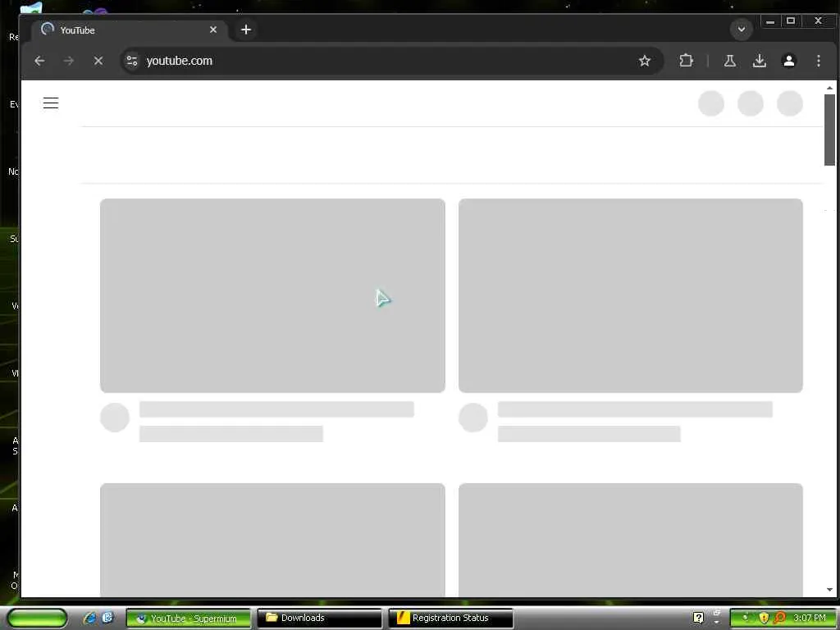Click the first loading video thumbnail

(x=272, y=295)
